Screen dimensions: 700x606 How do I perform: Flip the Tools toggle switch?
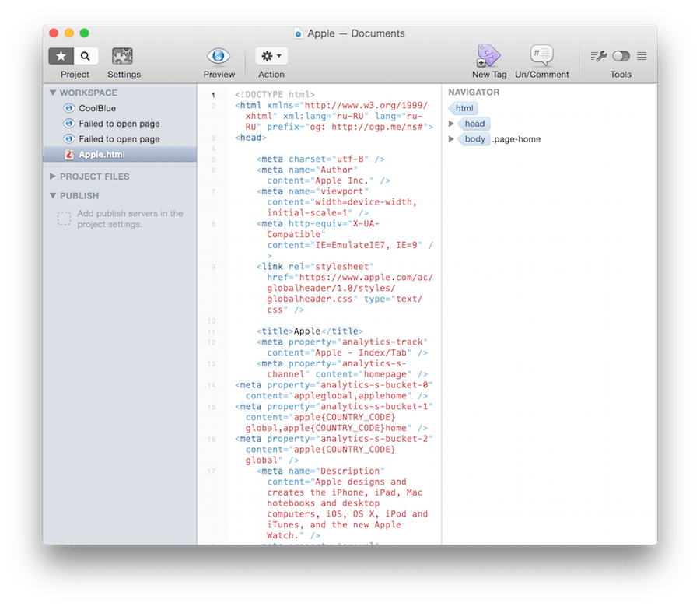pos(621,56)
